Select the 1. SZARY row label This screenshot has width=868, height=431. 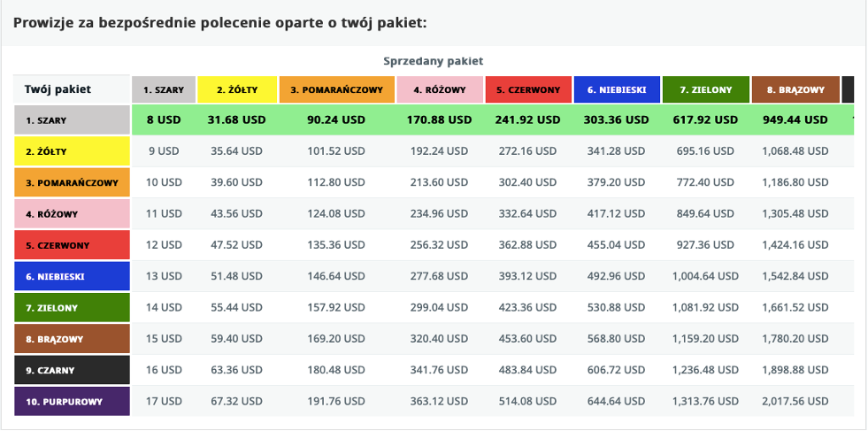pos(72,120)
